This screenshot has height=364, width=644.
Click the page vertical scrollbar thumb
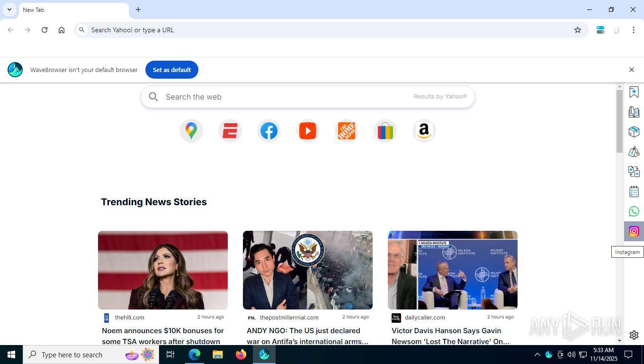coord(619,121)
